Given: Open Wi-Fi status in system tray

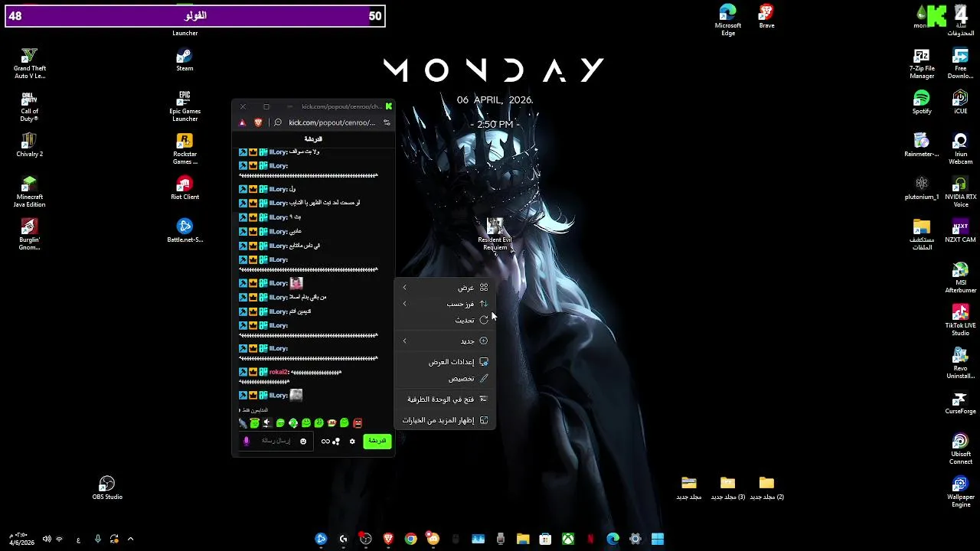Looking at the screenshot, I should point(60,539).
